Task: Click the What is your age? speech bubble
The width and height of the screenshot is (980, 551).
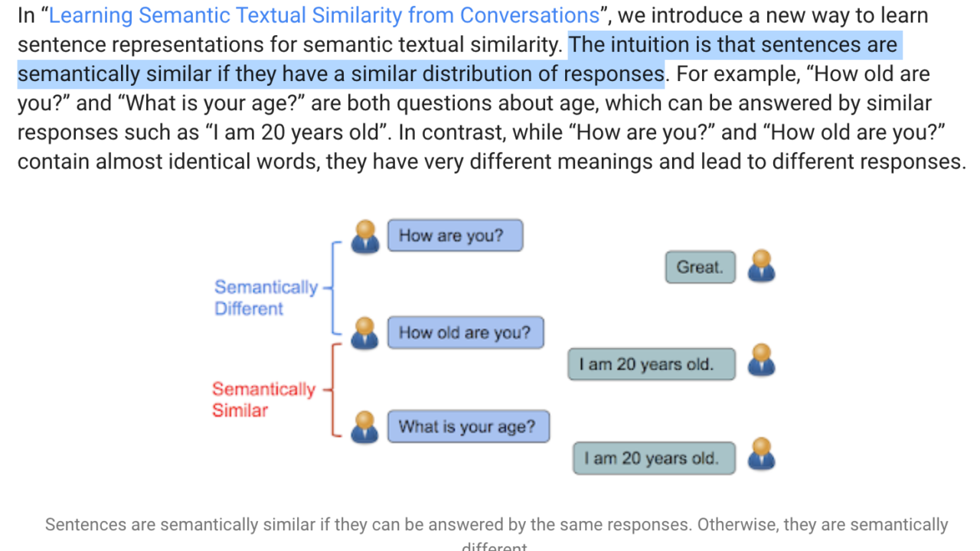Action: coord(469,426)
